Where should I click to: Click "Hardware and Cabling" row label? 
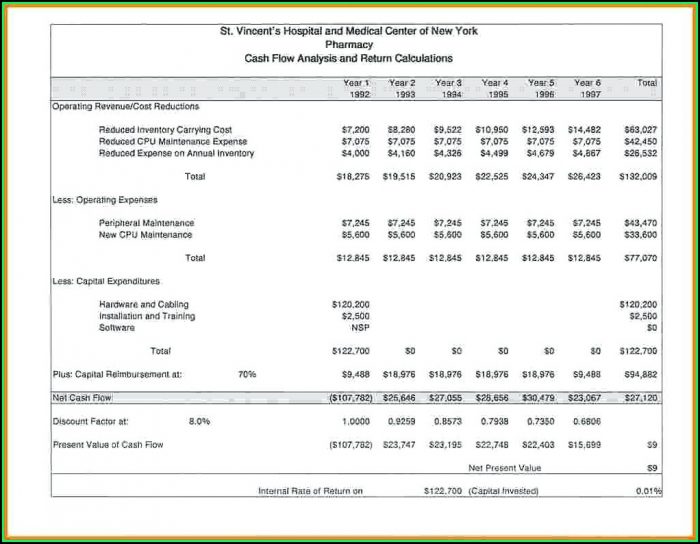point(144,304)
